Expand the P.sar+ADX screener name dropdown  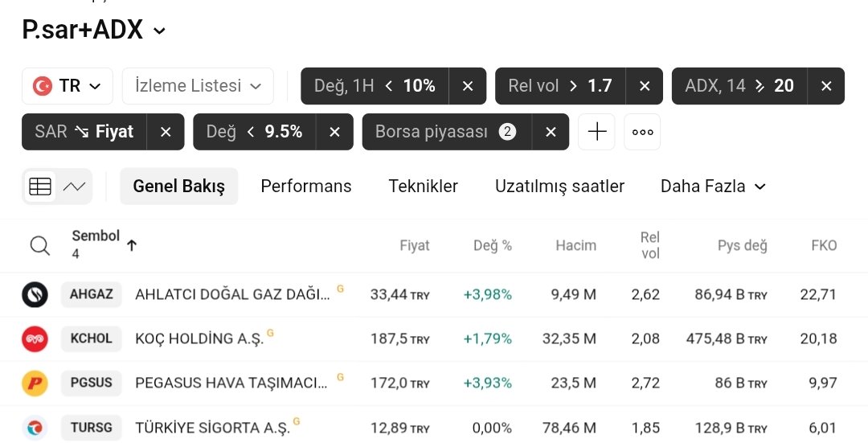coord(159,31)
